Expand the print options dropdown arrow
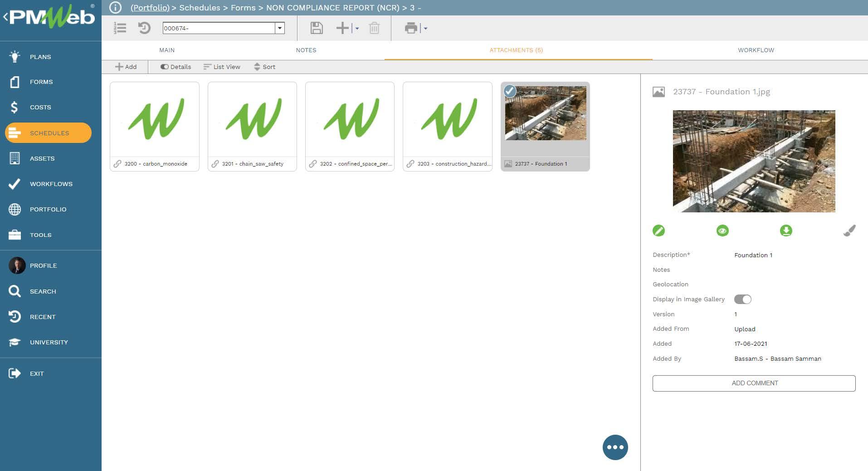Screen dimensions: 868x471 click(425, 29)
